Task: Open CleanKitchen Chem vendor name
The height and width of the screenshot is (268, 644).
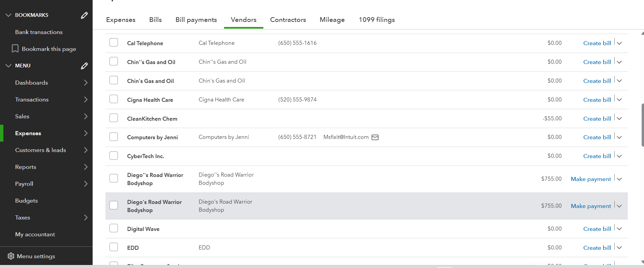Action: coord(152,119)
